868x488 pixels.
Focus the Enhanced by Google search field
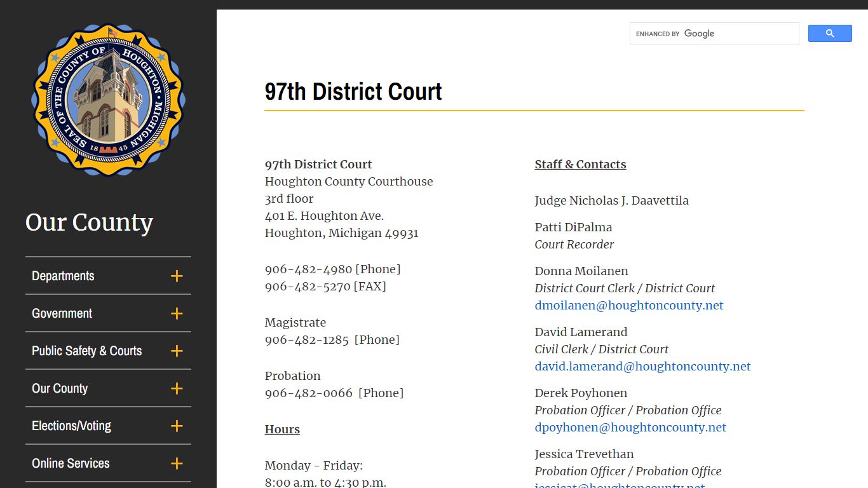point(714,34)
